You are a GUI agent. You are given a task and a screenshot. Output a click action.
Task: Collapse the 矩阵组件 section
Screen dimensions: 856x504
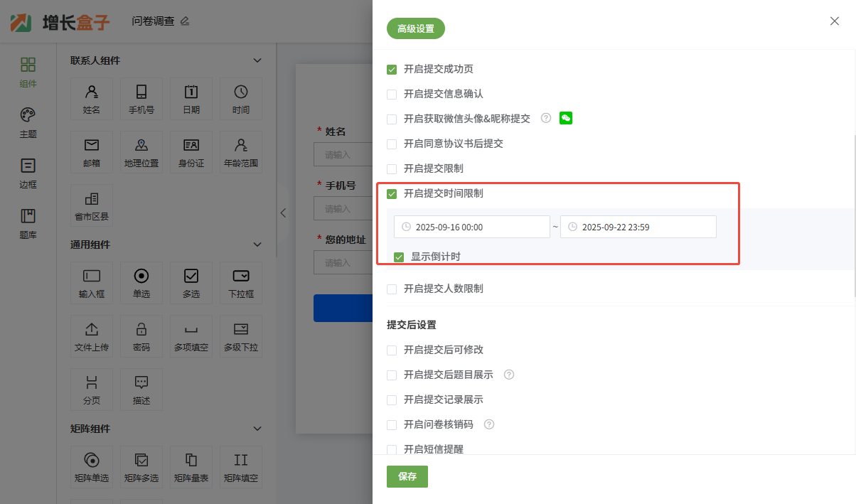click(257, 429)
